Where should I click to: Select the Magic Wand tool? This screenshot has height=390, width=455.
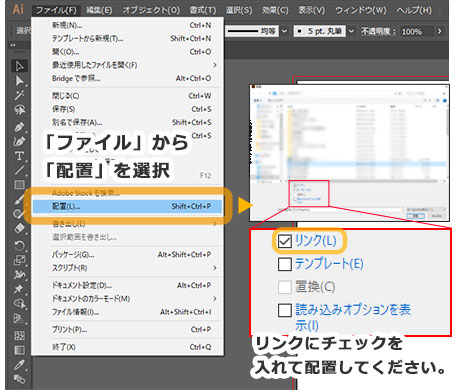19,96
